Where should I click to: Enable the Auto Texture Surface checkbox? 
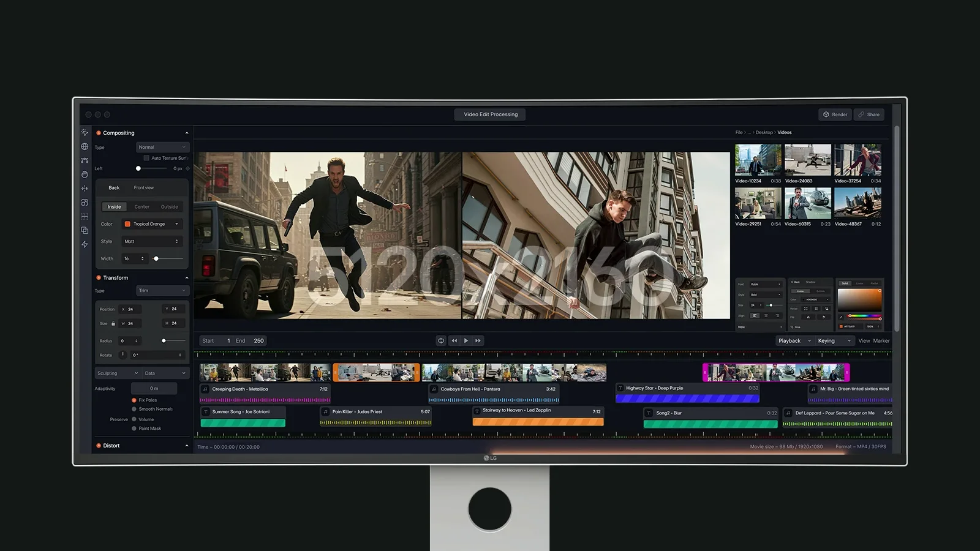pos(146,158)
